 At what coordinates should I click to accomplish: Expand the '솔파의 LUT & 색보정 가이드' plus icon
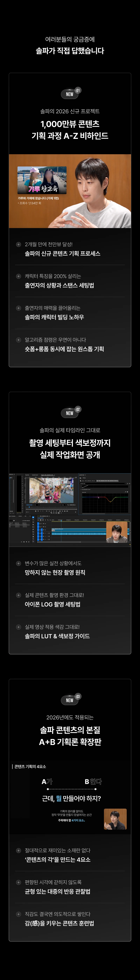[x=18, y=627]
